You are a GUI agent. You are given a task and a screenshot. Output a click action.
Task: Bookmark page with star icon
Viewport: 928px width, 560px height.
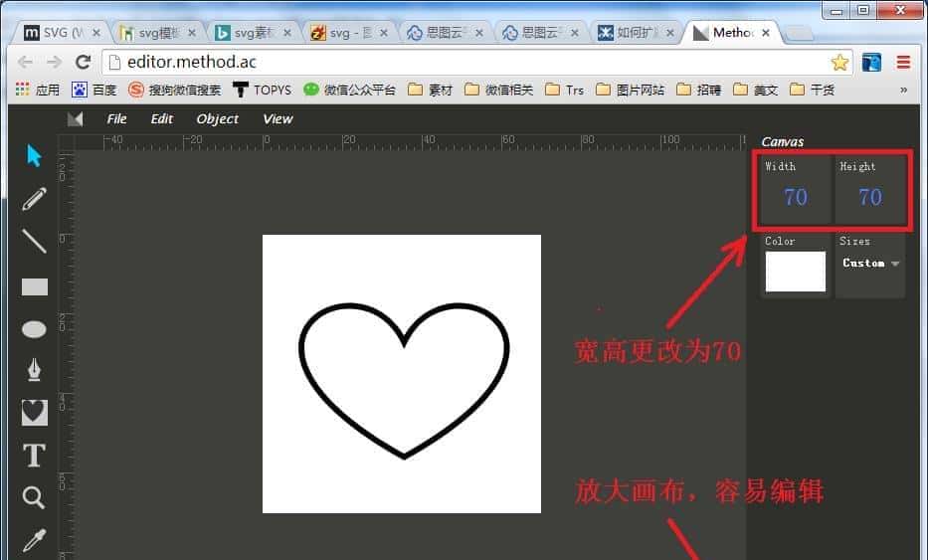(x=839, y=62)
